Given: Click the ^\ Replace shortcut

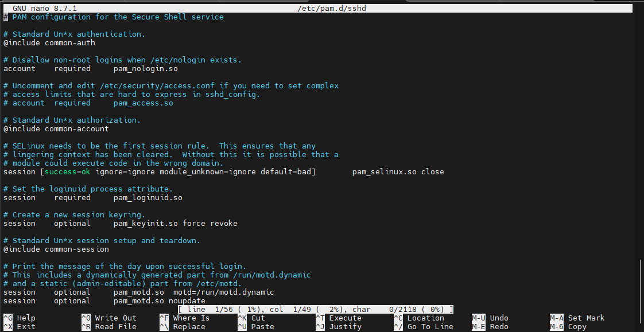Looking at the screenshot, I should (183, 327).
